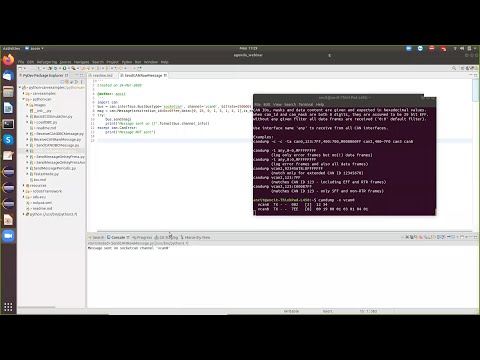The width and height of the screenshot is (480, 360).
Task: Open Firefox from the Ubuntu dock
Action: [8, 60]
